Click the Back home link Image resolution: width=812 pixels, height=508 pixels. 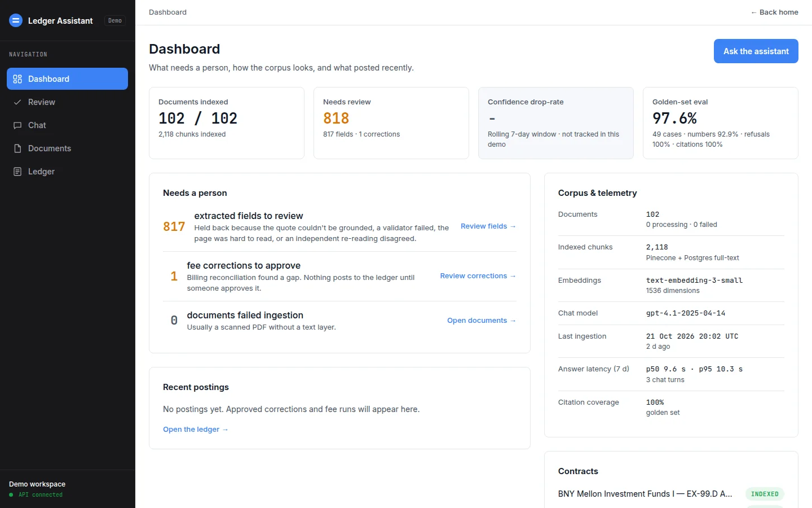[x=774, y=12]
